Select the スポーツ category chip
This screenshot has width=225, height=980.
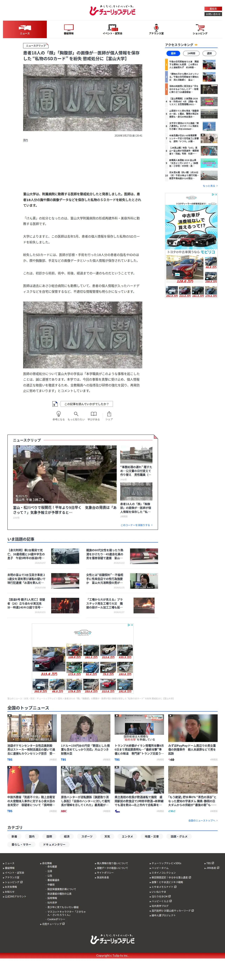[x=87, y=836]
